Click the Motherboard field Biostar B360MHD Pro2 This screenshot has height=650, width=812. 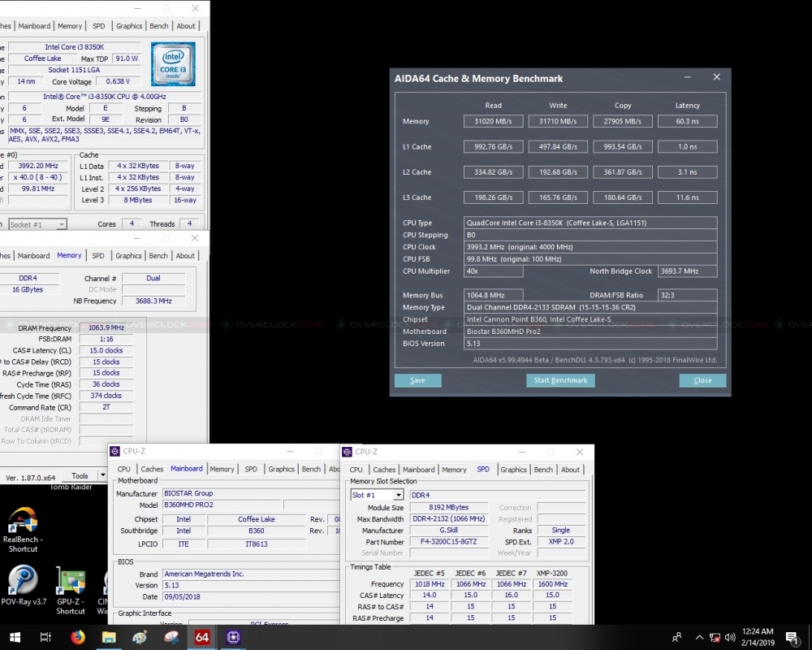590,331
